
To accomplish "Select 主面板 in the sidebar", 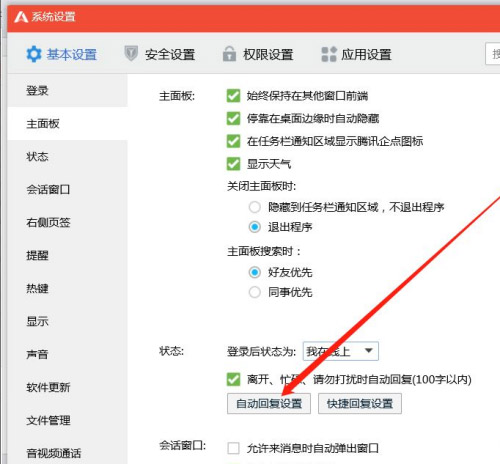I will coord(67,124).
